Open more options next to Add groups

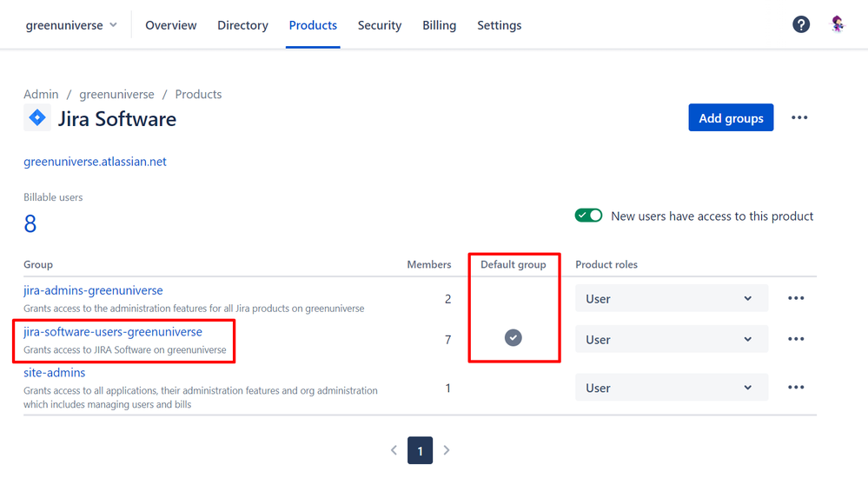pyautogui.click(x=798, y=117)
